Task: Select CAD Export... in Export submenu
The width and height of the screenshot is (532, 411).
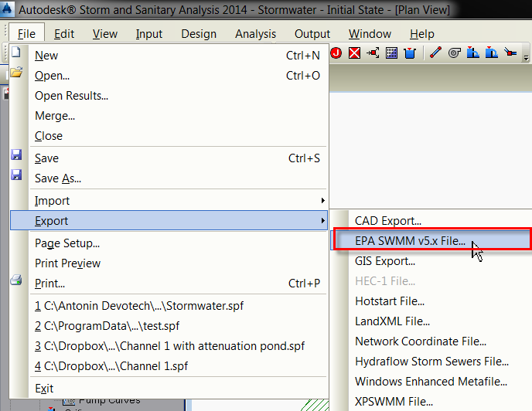Action: pos(431,221)
